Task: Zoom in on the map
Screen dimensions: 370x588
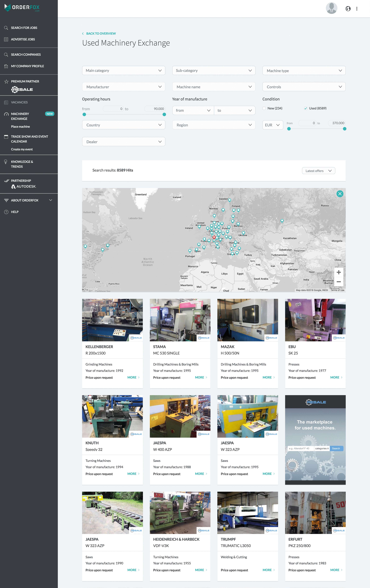Action: click(338, 272)
